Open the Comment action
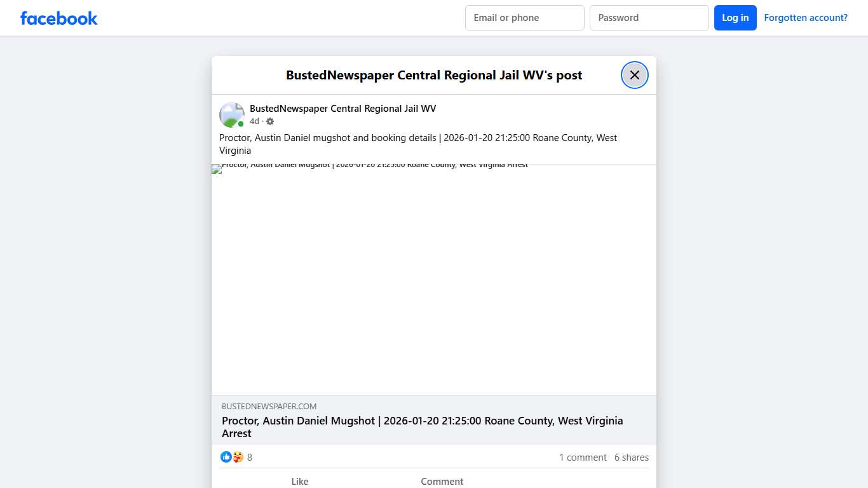This screenshot has width=868, height=488. point(442,481)
